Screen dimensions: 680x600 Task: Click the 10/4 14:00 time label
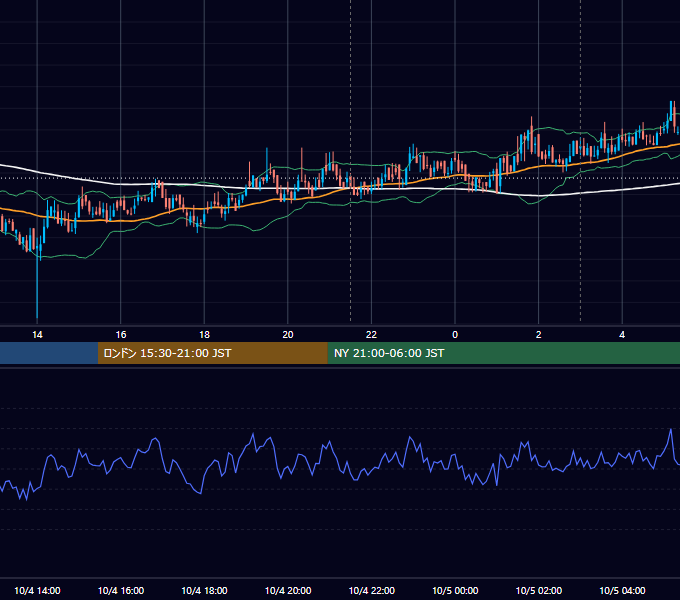[37, 590]
